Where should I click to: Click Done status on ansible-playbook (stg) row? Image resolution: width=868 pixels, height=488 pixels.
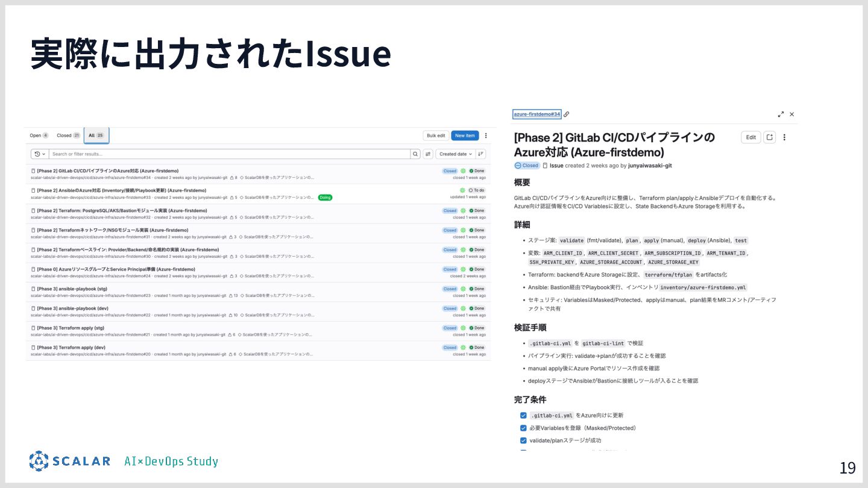tap(477, 289)
